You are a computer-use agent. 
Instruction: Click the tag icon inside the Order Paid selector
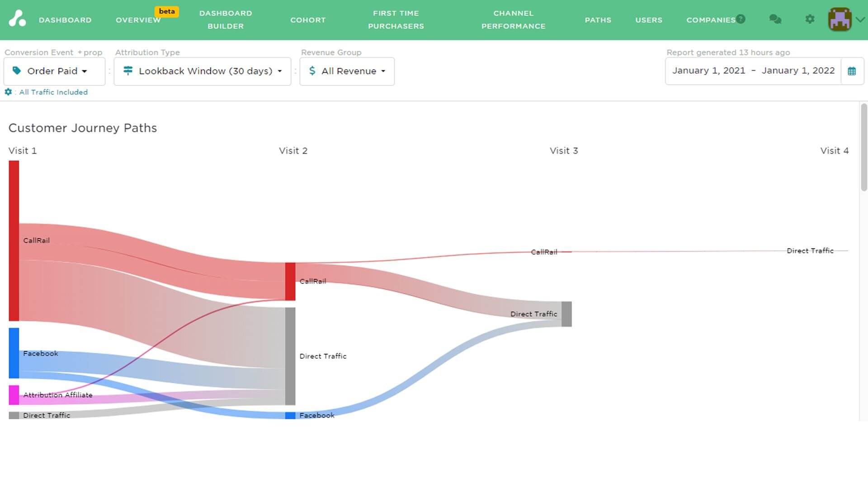pos(17,71)
